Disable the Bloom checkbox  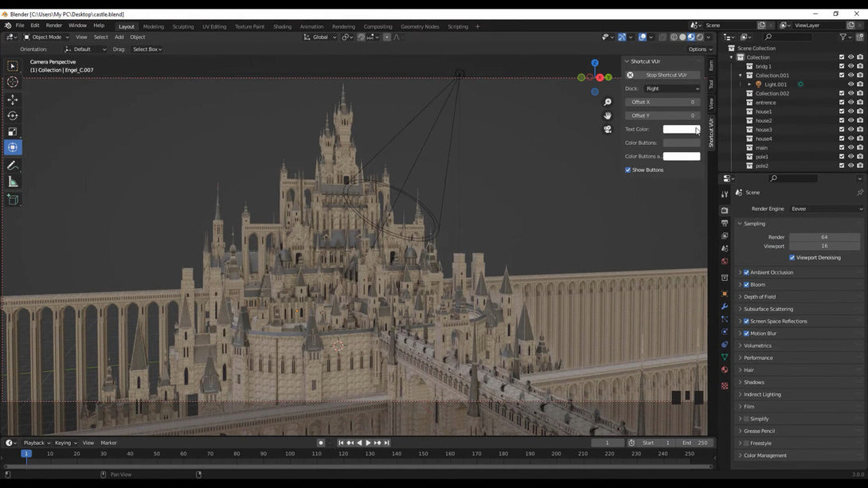(746, 284)
